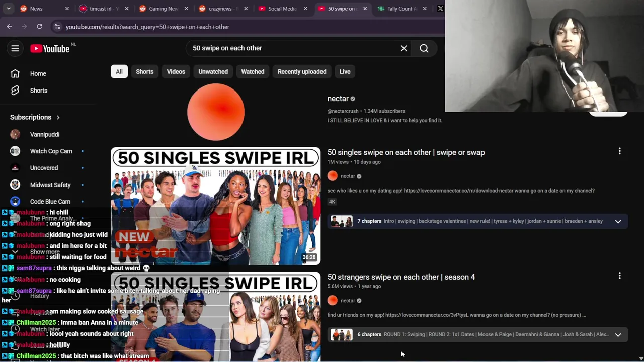This screenshot has height=362, width=644.
Task: Play the 36:28 swipe IRL thumbnail
Action: tap(215, 206)
